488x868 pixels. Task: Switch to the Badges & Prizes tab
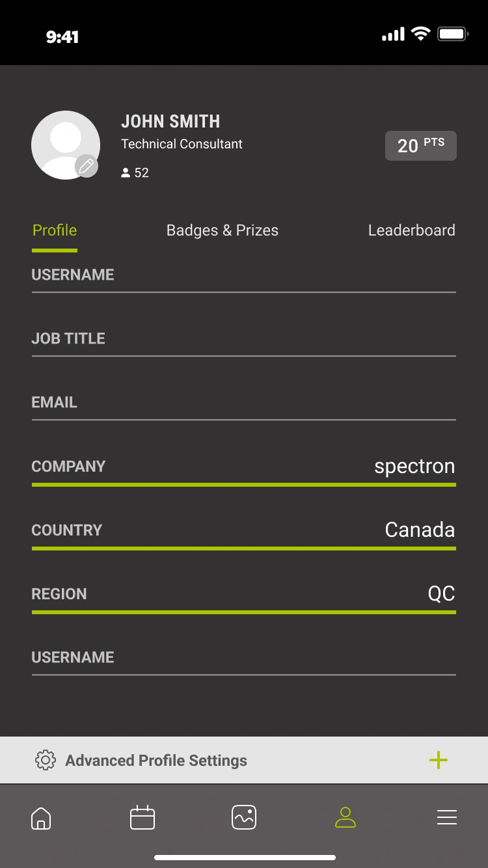tap(223, 230)
